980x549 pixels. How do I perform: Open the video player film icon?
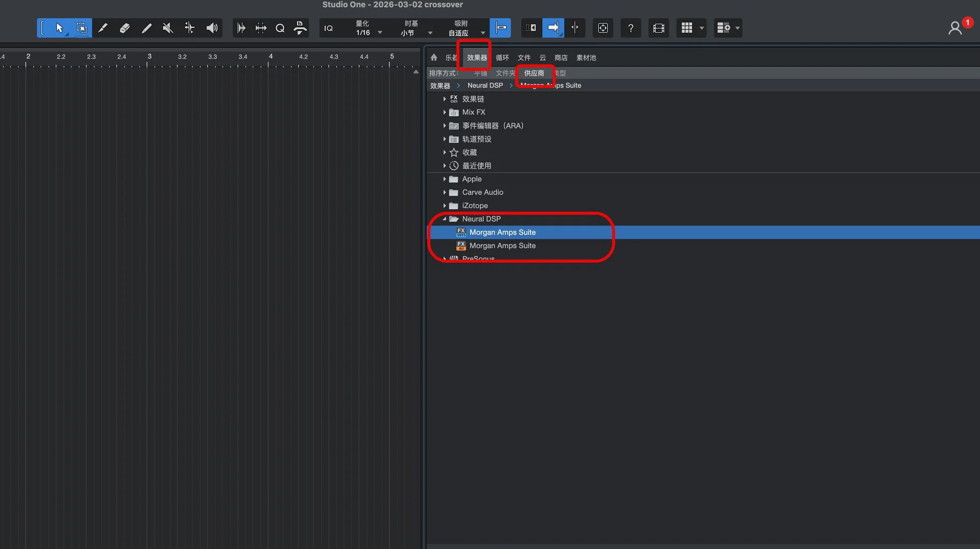(x=658, y=28)
